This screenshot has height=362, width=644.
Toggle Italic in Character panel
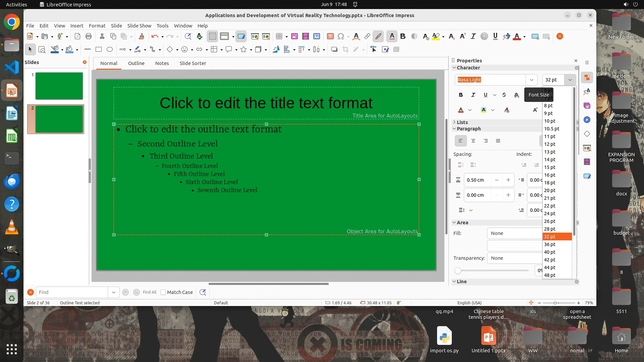click(x=473, y=95)
